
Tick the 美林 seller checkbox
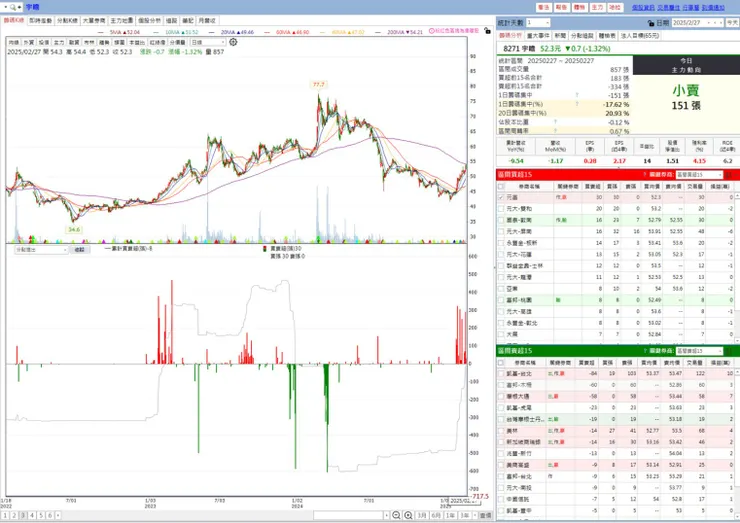pyautogui.click(x=501, y=430)
